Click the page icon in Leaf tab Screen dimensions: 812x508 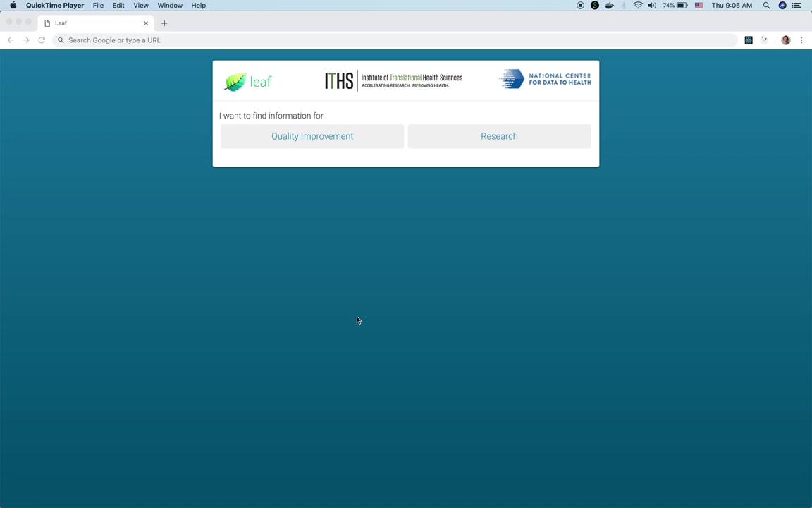click(47, 23)
